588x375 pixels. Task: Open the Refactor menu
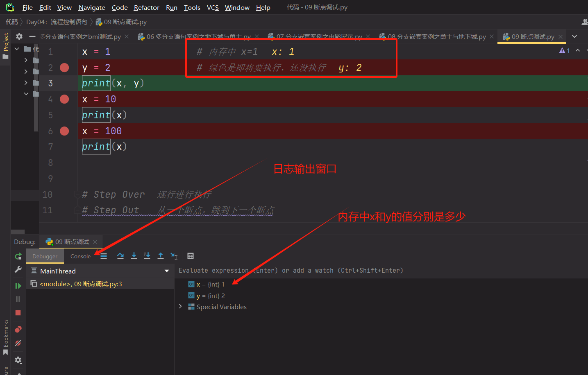coord(146,7)
